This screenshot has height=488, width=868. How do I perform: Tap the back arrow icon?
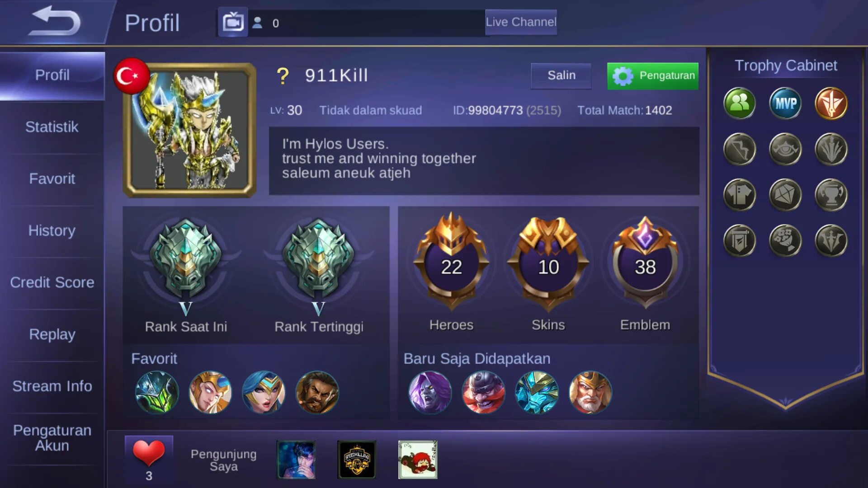click(x=55, y=21)
